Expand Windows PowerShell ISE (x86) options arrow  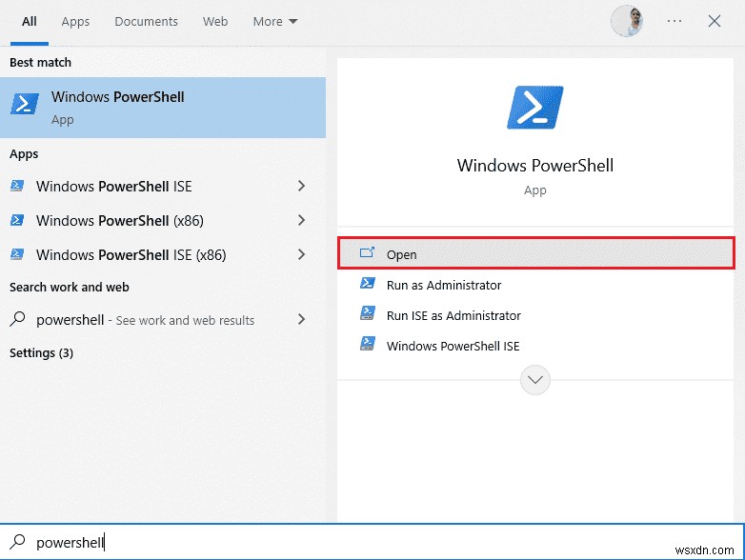301,254
